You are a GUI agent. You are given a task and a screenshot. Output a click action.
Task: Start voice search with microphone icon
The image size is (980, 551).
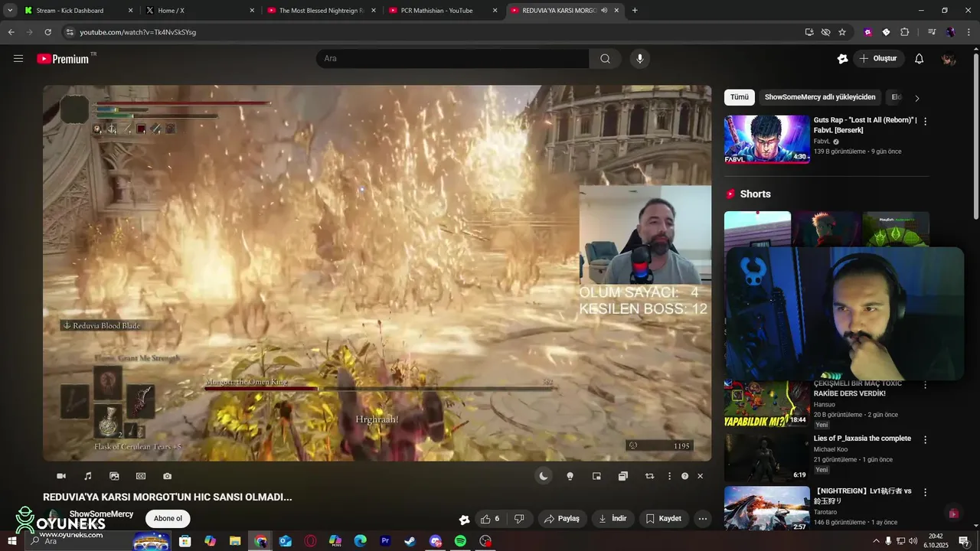(640, 59)
